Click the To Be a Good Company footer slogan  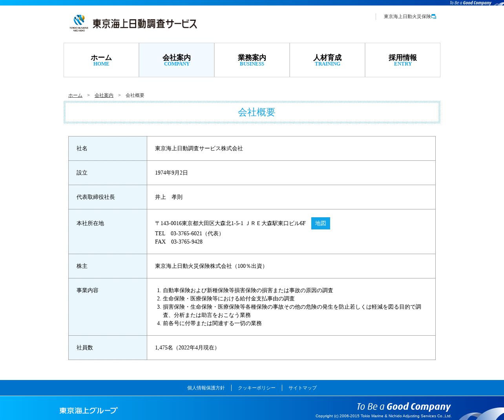tap(404, 407)
